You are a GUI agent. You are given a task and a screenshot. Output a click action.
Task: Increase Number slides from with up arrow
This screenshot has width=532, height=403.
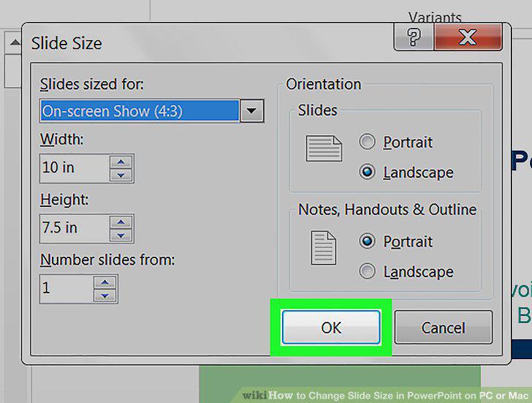coord(104,282)
